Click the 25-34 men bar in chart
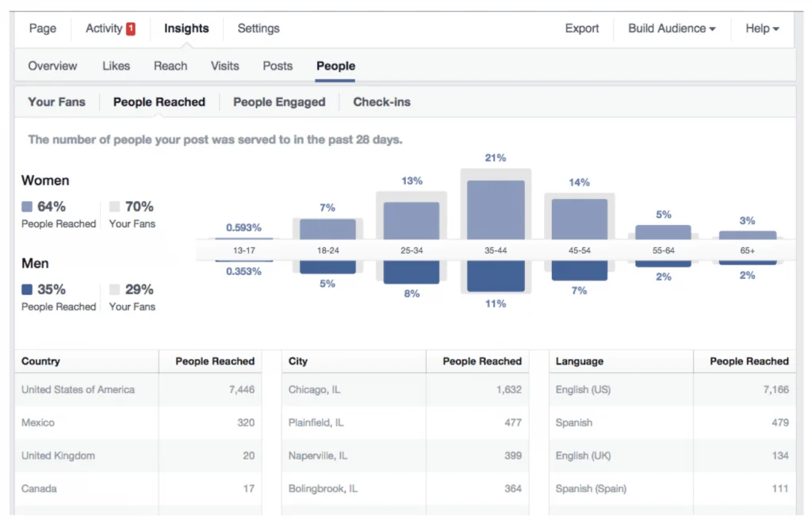 pyautogui.click(x=412, y=272)
